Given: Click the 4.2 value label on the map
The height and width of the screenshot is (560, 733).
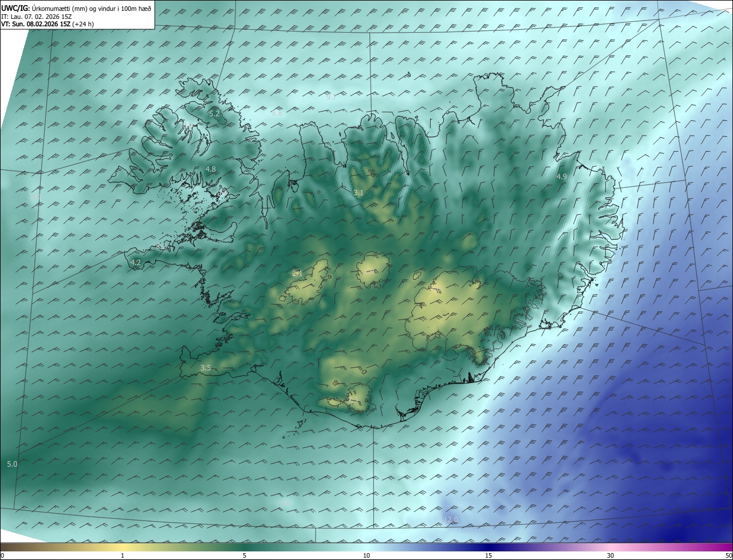Looking at the screenshot, I should (136, 262).
